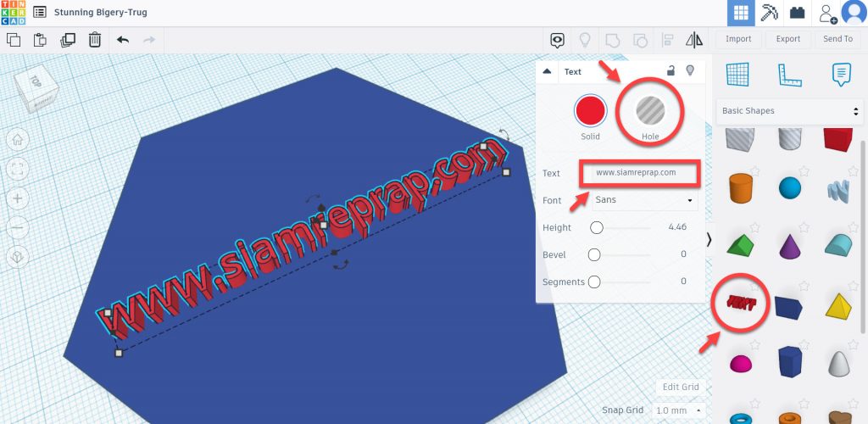
Task: Hide selected text with the inspector light bulb
Action: click(x=690, y=71)
